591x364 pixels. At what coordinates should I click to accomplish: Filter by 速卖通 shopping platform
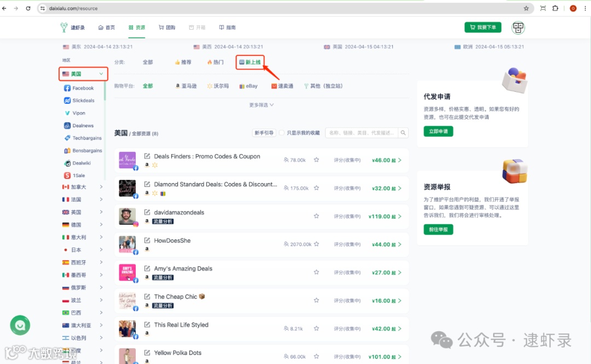[x=282, y=86]
